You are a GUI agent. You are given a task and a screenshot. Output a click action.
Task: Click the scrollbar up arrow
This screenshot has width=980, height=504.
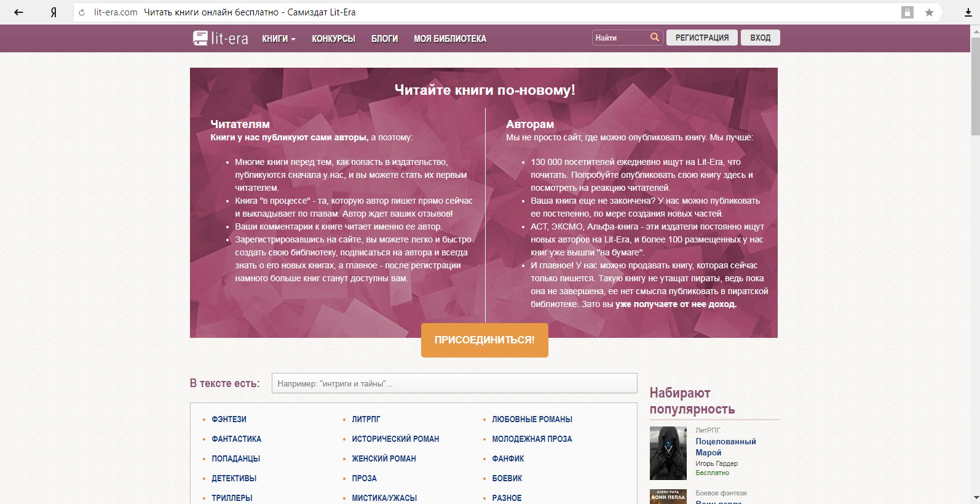coord(975,31)
